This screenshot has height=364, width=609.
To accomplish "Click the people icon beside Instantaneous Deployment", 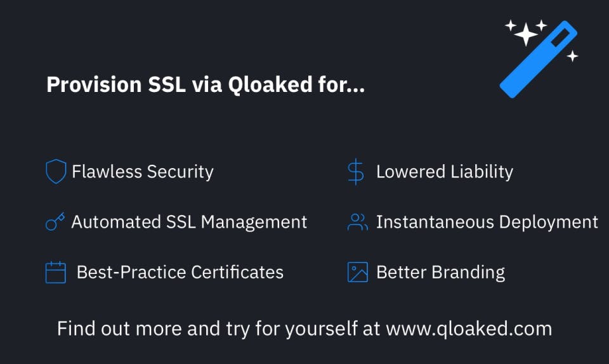I will click(x=357, y=222).
